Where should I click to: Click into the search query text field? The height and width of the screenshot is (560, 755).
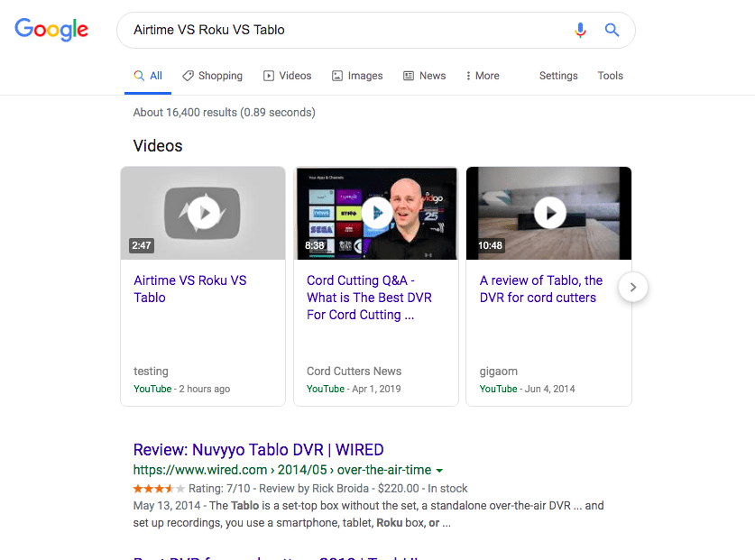[343, 30]
